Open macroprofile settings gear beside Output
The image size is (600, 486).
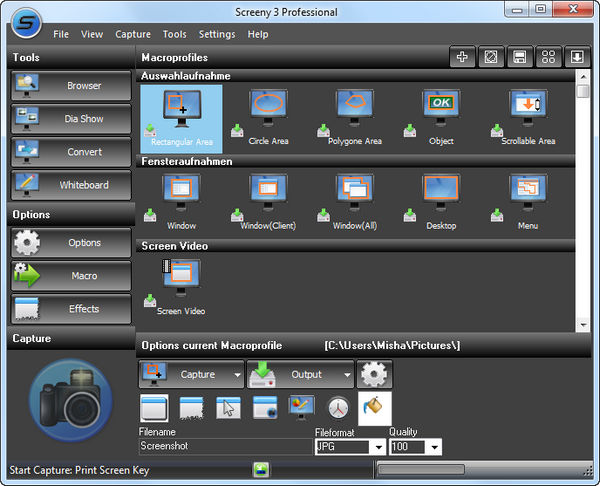[x=375, y=374]
